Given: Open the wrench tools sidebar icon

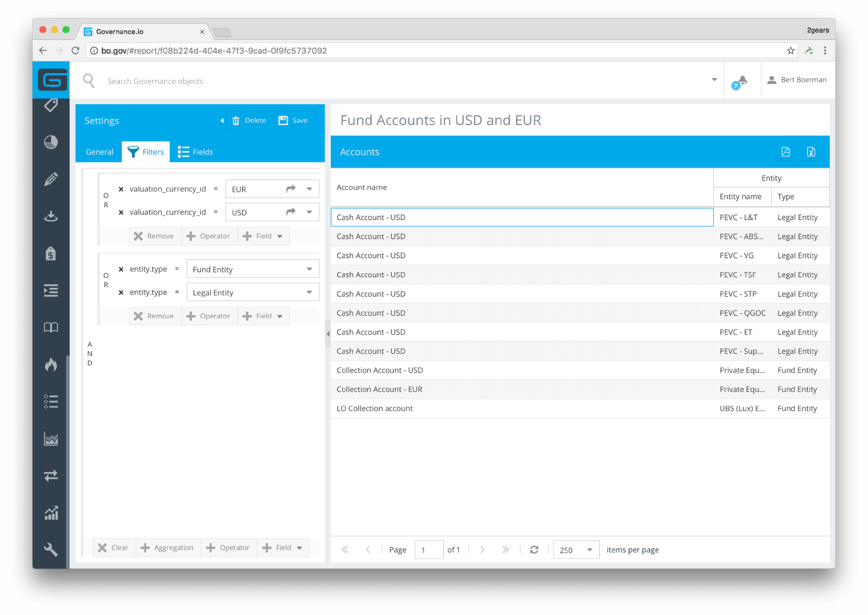Looking at the screenshot, I should click(51, 549).
